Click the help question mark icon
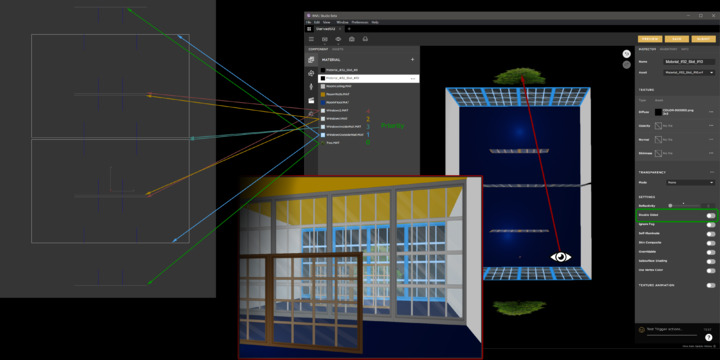Viewport: 720px width, 360px height. coord(708,338)
